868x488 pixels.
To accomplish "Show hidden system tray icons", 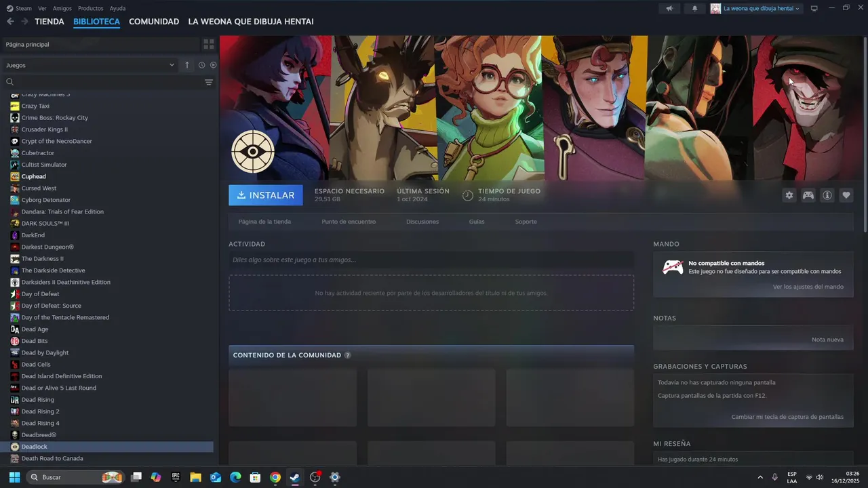I will click(x=759, y=477).
